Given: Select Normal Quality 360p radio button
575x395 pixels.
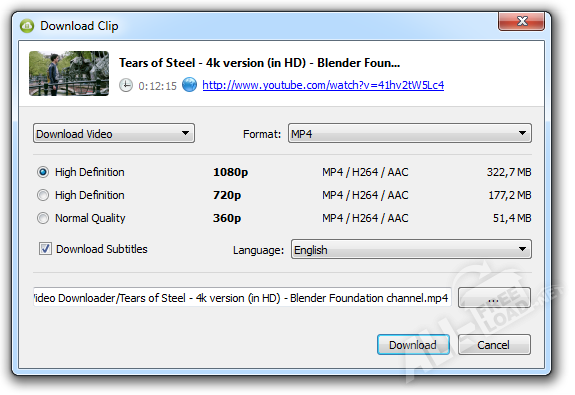Looking at the screenshot, I should coord(43,218).
